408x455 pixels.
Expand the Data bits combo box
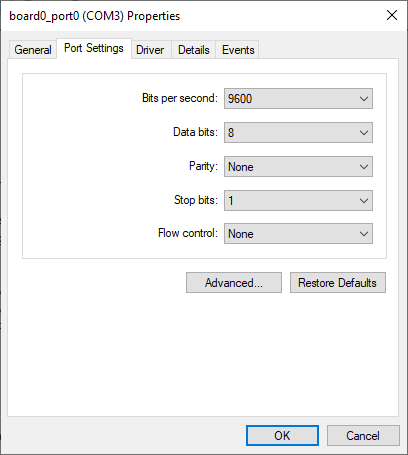click(x=298, y=133)
